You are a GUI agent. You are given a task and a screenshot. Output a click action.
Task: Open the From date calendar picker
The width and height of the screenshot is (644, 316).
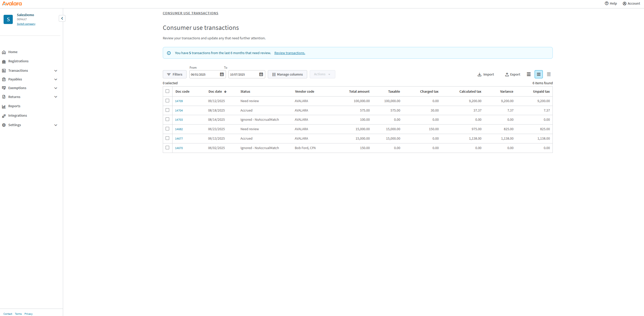click(222, 74)
